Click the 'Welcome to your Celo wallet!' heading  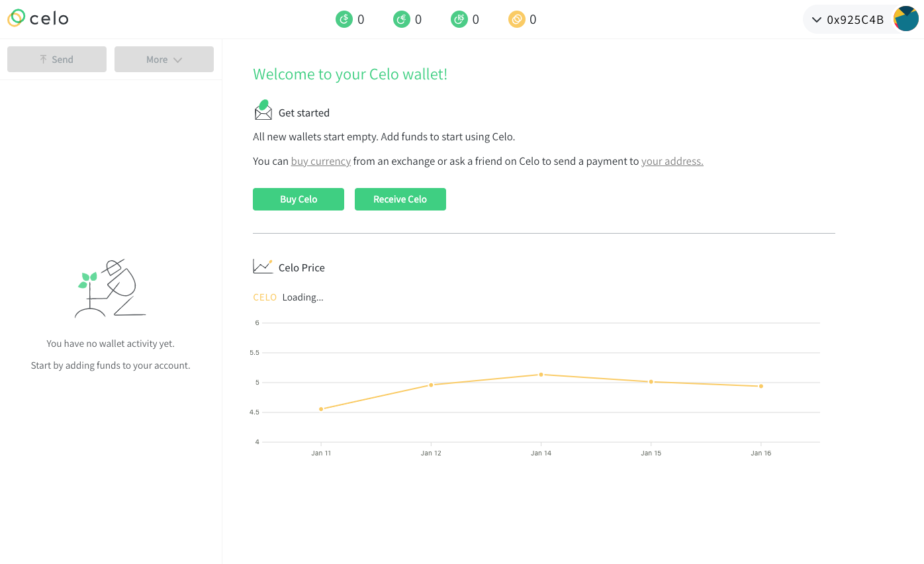(x=350, y=74)
